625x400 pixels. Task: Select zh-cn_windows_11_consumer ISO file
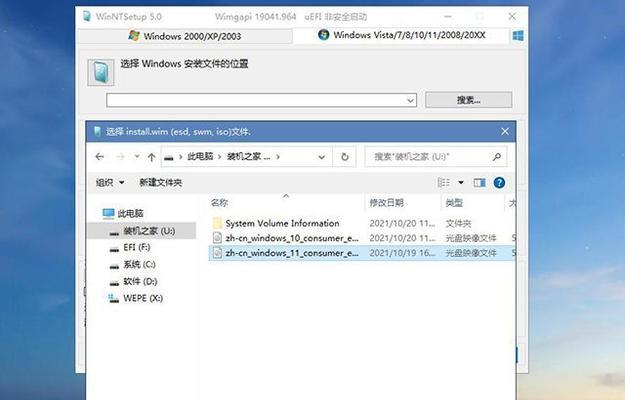[x=362, y=253]
